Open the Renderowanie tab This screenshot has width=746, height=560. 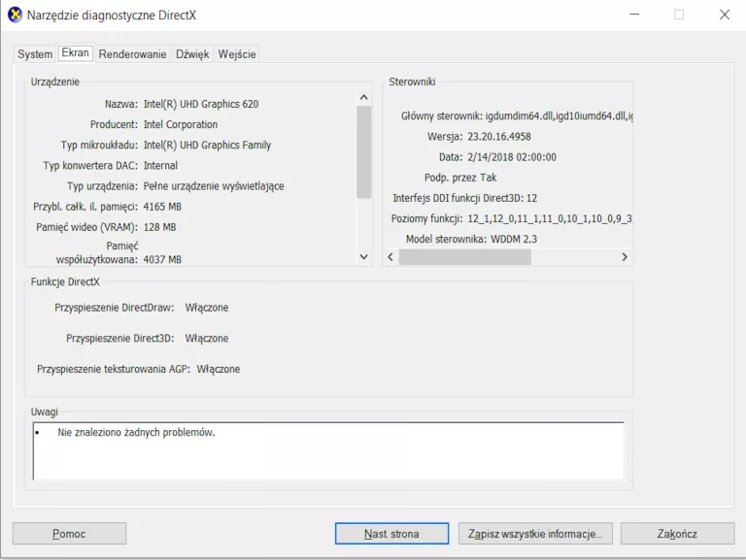tap(132, 54)
